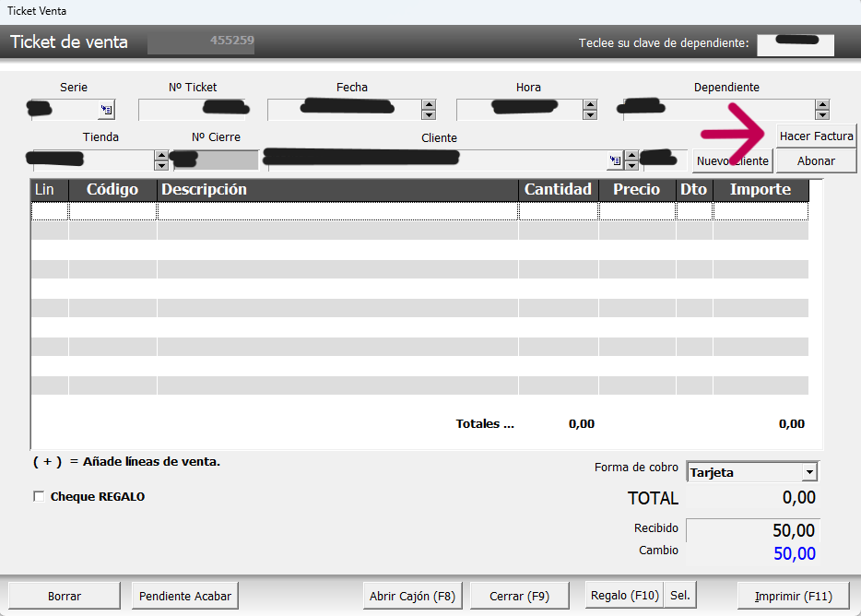Increase Fecha with the up arrow

point(429,104)
